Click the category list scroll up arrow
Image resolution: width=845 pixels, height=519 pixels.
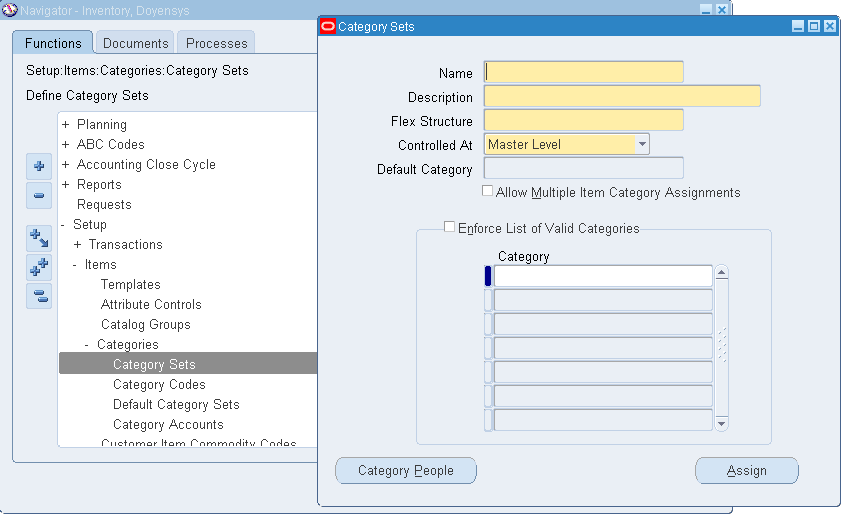722,273
